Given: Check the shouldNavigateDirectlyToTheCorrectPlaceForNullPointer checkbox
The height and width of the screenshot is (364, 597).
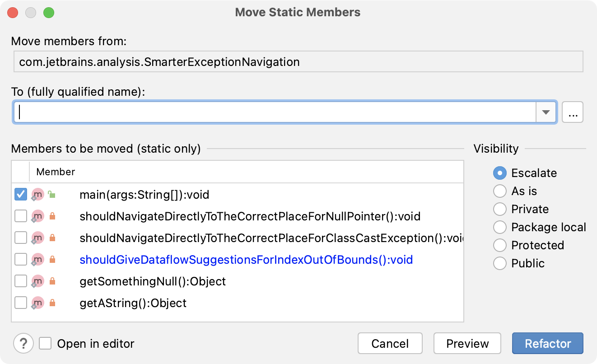Looking at the screenshot, I should [x=21, y=216].
